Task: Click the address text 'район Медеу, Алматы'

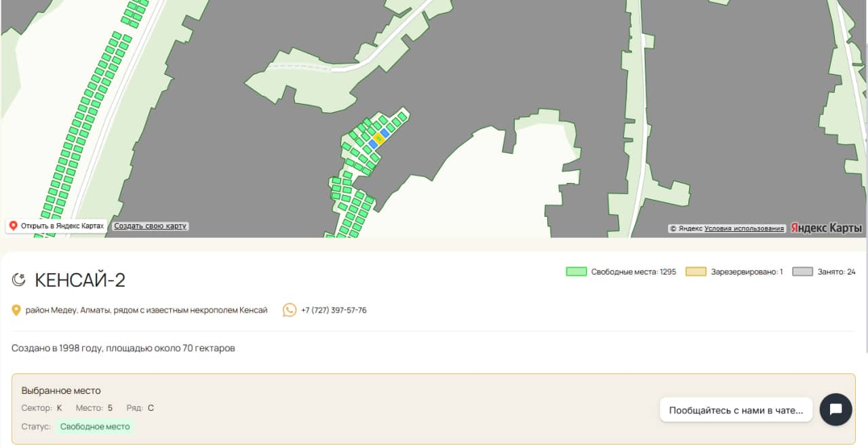Action: [146, 310]
